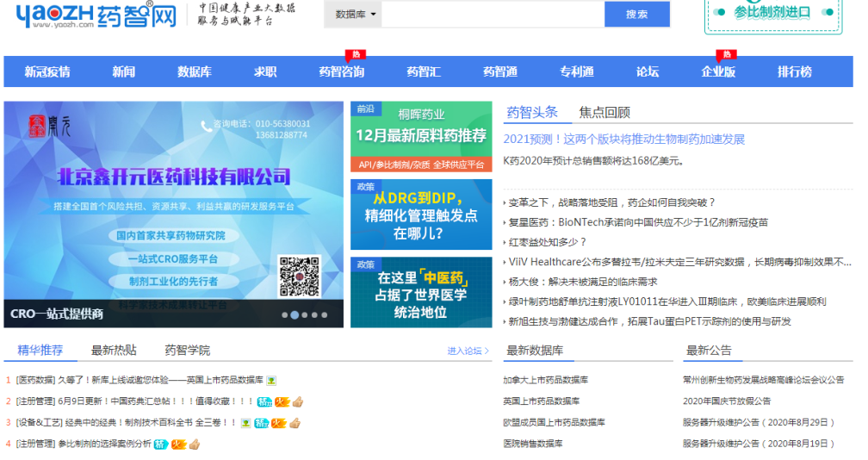Select the highlighted second carousel dot
This screenshot has width=868, height=460.
pyautogui.click(x=294, y=315)
